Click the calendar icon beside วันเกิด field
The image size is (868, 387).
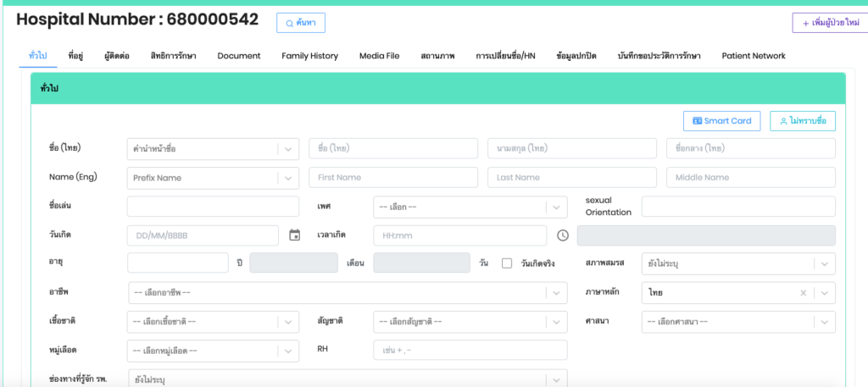tap(294, 235)
